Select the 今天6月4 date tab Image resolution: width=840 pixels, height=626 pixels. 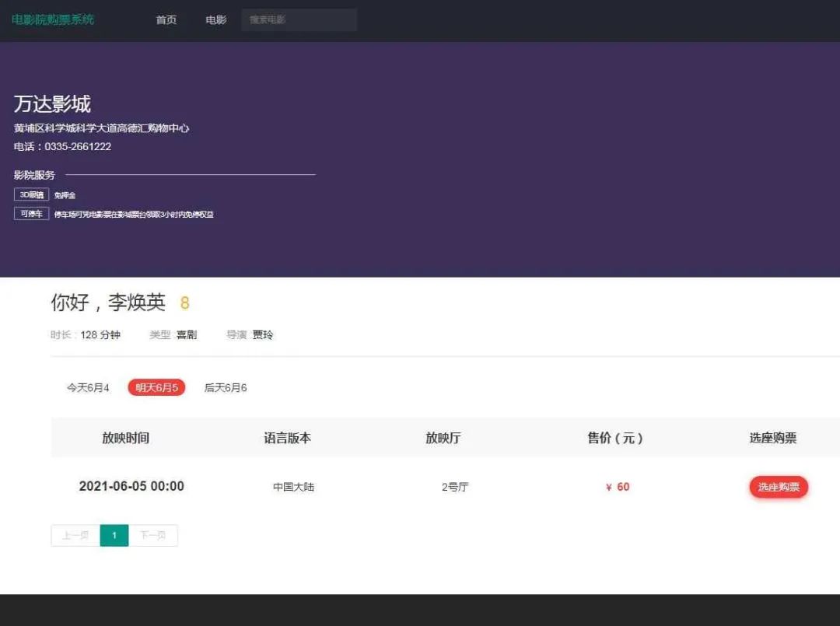[87, 386]
